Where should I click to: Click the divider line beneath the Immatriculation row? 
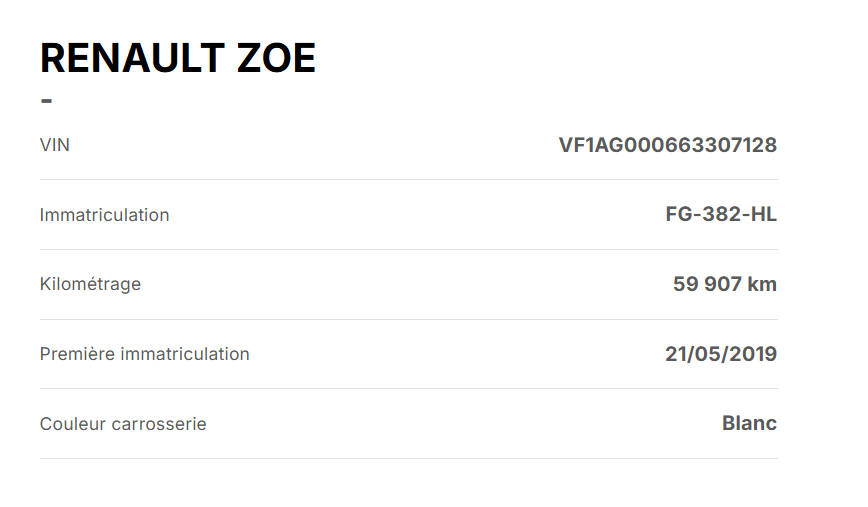tap(408, 250)
